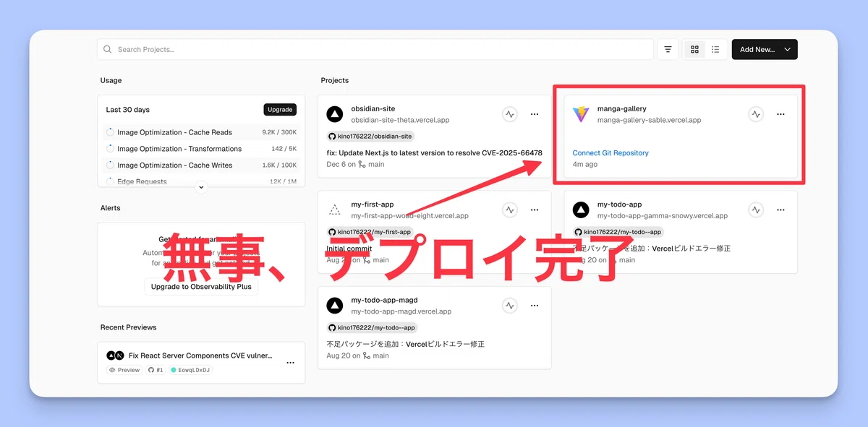The width and height of the screenshot is (868, 427).
Task: Open obsidian-site project activity icon
Action: (x=510, y=114)
